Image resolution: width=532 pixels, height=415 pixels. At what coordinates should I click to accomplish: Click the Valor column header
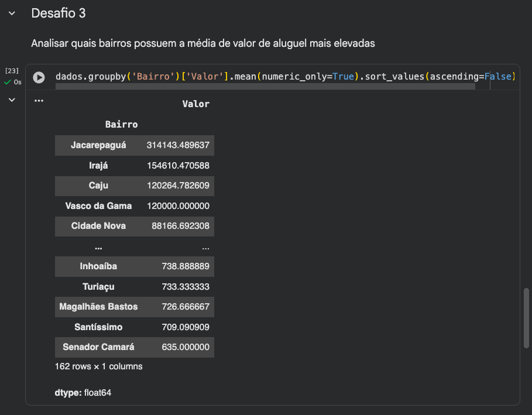tap(195, 104)
